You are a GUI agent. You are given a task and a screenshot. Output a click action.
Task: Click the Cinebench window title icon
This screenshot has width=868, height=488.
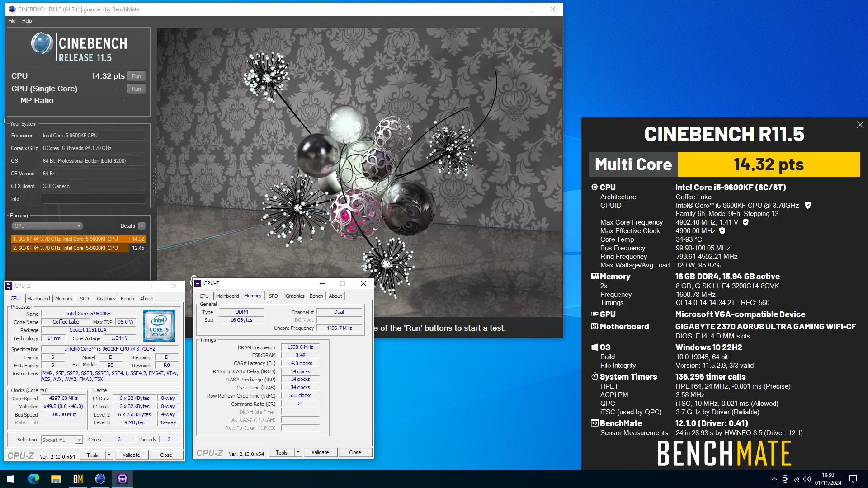(x=12, y=9)
